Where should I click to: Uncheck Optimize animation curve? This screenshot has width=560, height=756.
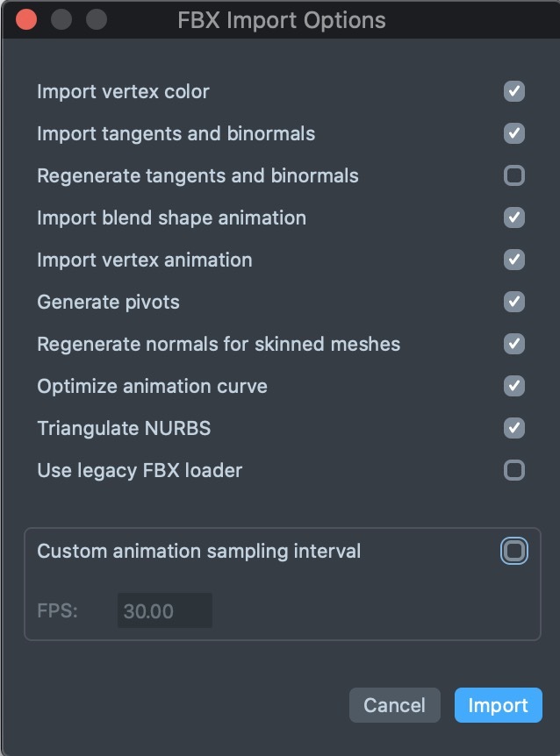pyautogui.click(x=514, y=386)
